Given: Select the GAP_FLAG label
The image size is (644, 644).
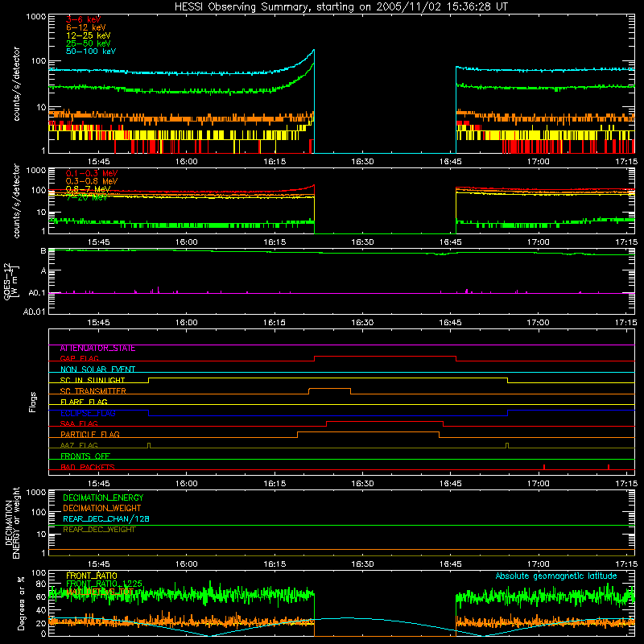Looking at the screenshot, I should pyautogui.click(x=79, y=358).
